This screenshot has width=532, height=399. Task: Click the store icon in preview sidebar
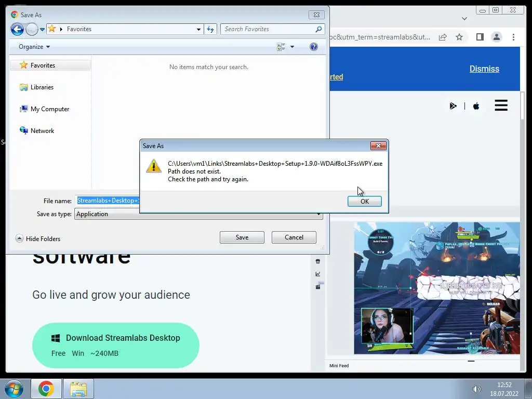[x=318, y=261]
